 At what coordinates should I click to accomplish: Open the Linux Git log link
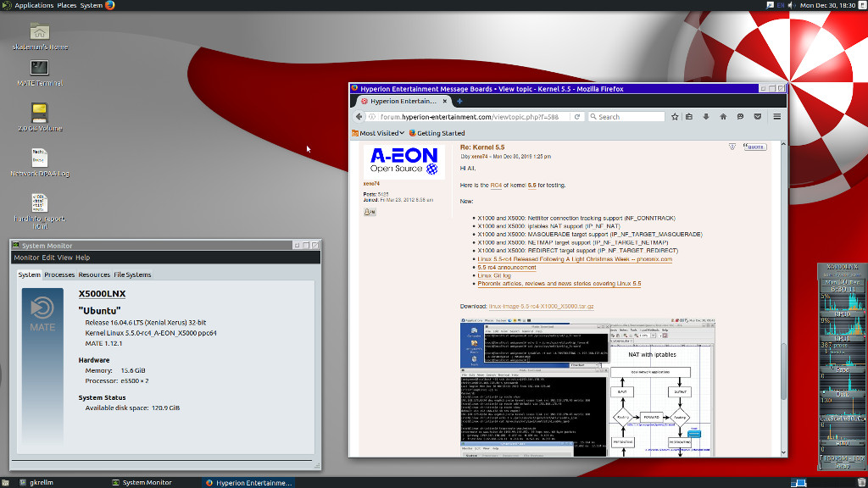(494, 275)
